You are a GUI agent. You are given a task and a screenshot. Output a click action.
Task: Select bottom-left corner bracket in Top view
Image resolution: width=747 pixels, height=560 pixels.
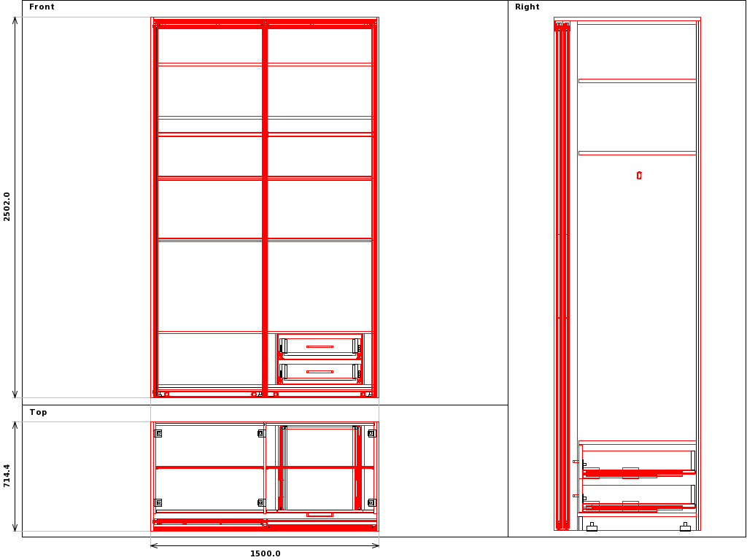click(158, 502)
